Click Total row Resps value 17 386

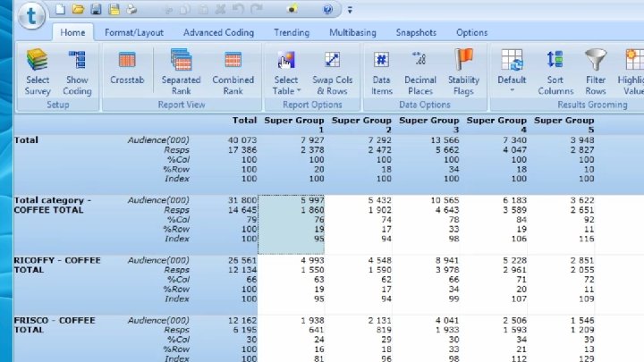pos(241,150)
